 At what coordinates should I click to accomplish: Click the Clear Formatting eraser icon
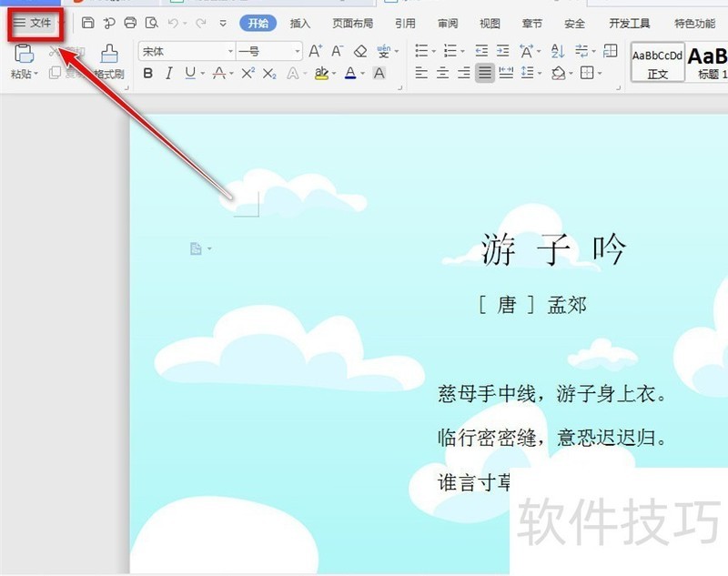point(360,51)
